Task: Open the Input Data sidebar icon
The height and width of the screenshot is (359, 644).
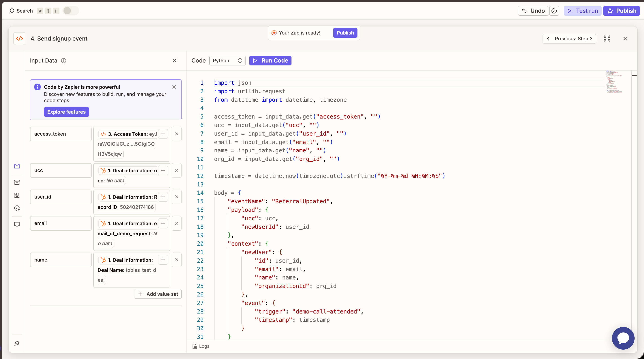Action: (17, 166)
